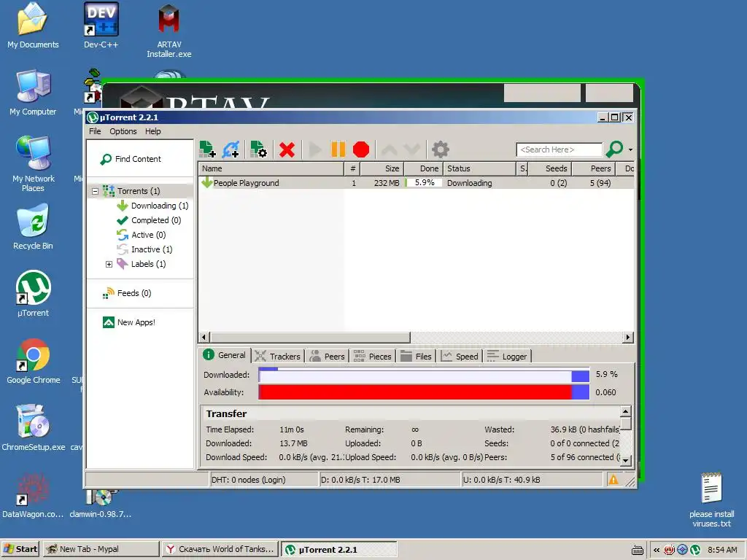747x560 pixels.
Task: Click the Create New Torrent icon
Action: pyautogui.click(x=258, y=149)
